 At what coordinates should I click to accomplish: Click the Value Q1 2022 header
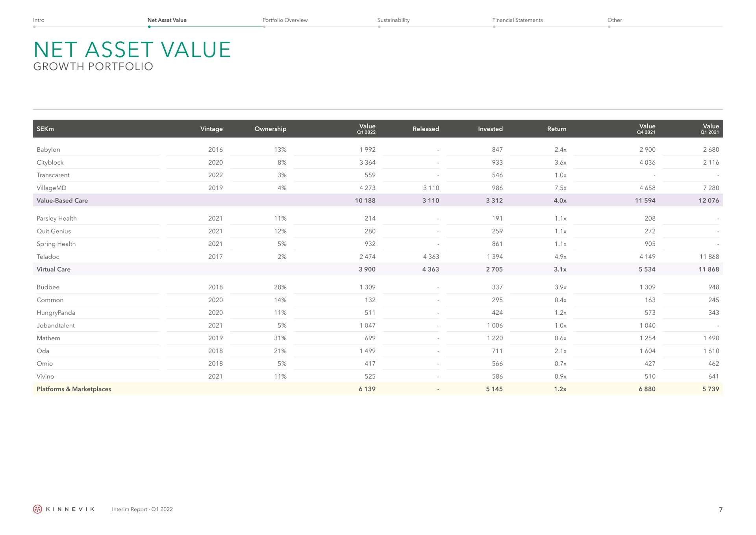pos(367,128)
